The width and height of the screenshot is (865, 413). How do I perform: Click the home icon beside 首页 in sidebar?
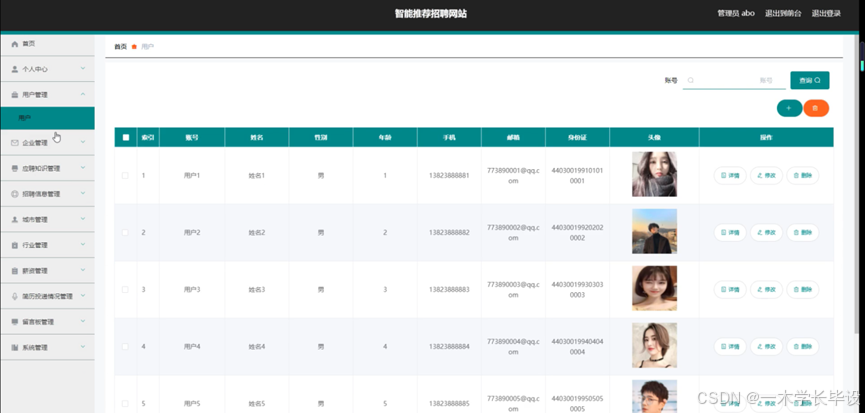point(15,44)
